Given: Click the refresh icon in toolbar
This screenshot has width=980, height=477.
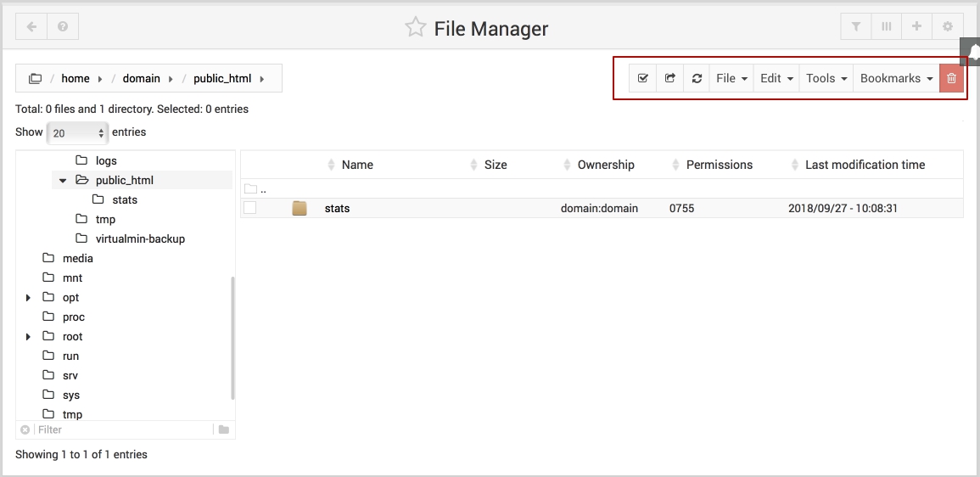Looking at the screenshot, I should point(697,78).
